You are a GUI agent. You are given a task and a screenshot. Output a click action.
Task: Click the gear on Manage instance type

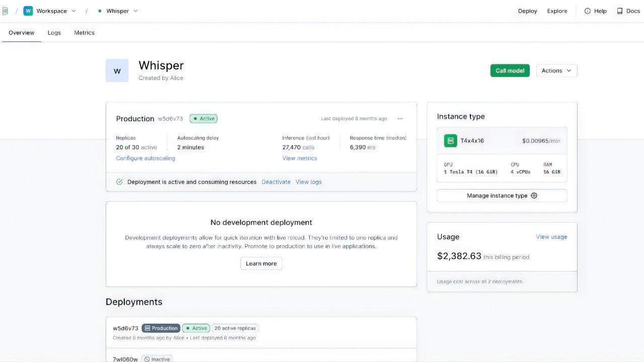pyautogui.click(x=534, y=196)
